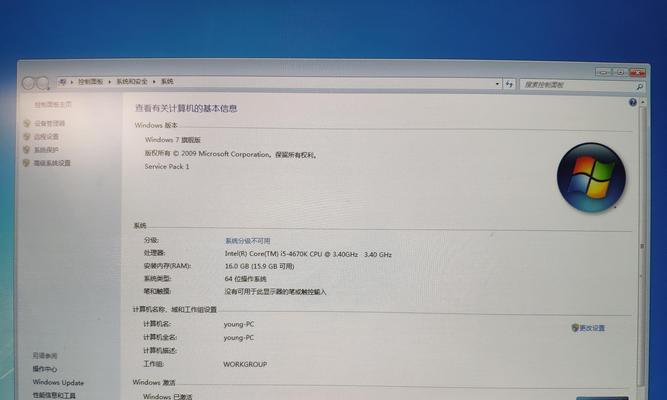
Task: Click the 更改设置 link
Action: [592, 328]
